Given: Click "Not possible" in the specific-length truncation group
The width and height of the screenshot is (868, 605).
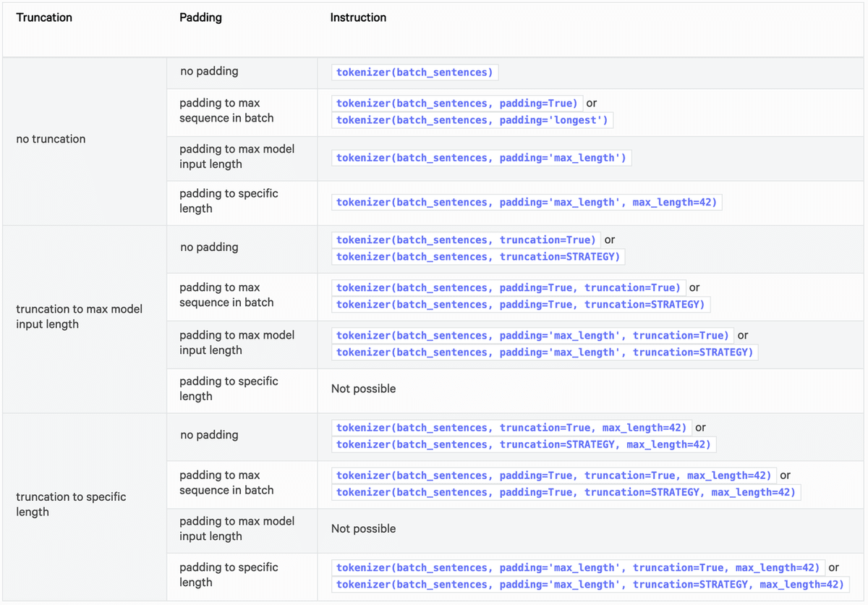Looking at the screenshot, I should 363,529.
